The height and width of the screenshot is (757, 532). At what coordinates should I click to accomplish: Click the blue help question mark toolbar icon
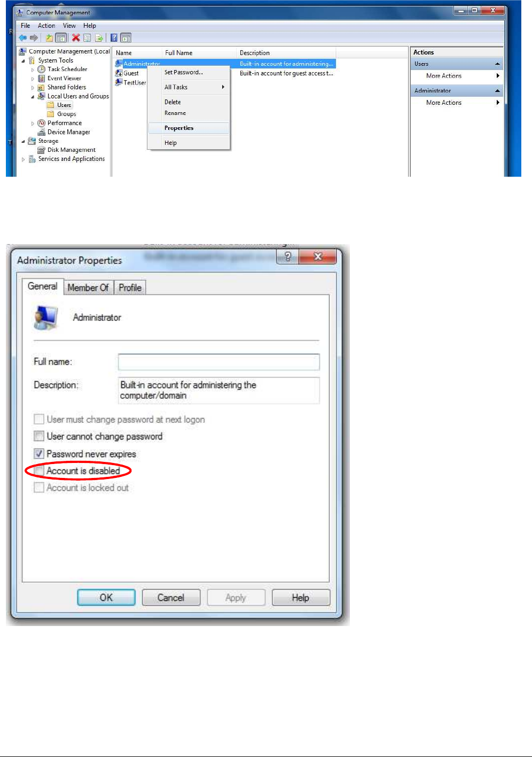click(114, 38)
